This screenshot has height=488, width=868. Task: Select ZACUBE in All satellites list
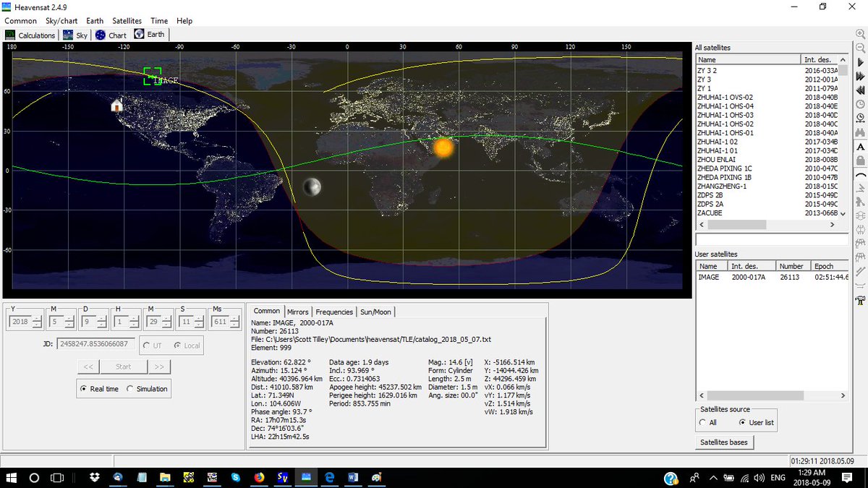tap(710, 213)
